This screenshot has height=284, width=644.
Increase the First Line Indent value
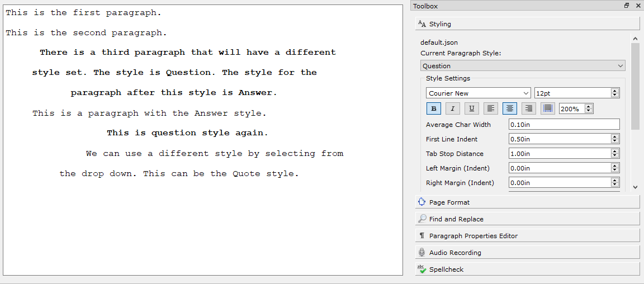click(x=615, y=136)
